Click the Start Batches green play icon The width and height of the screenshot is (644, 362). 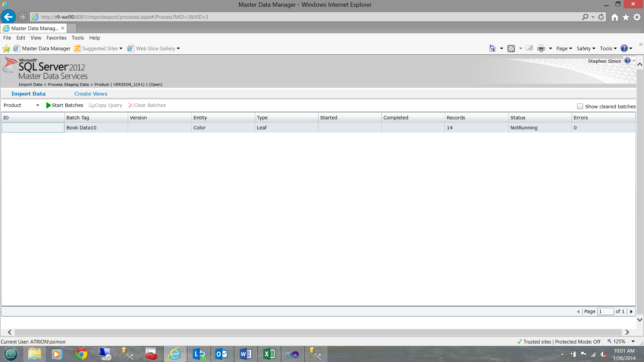coord(49,105)
